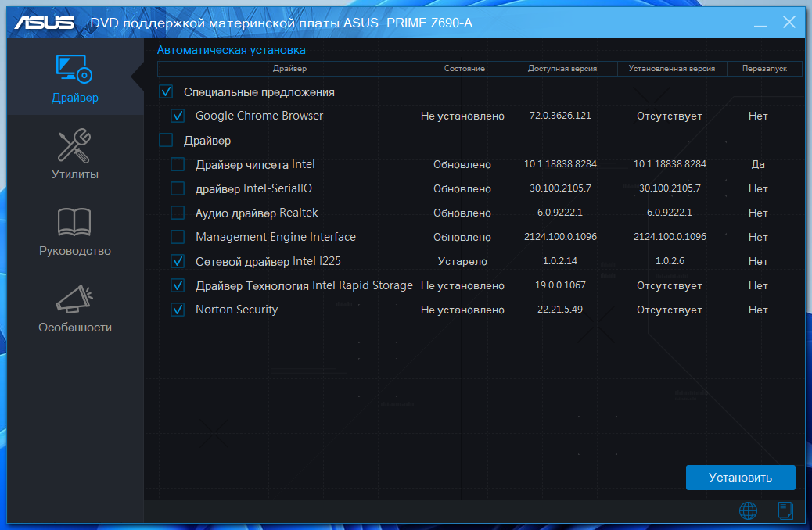
Task: Click available version 72.0.3626.121
Action: [x=560, y=116]
